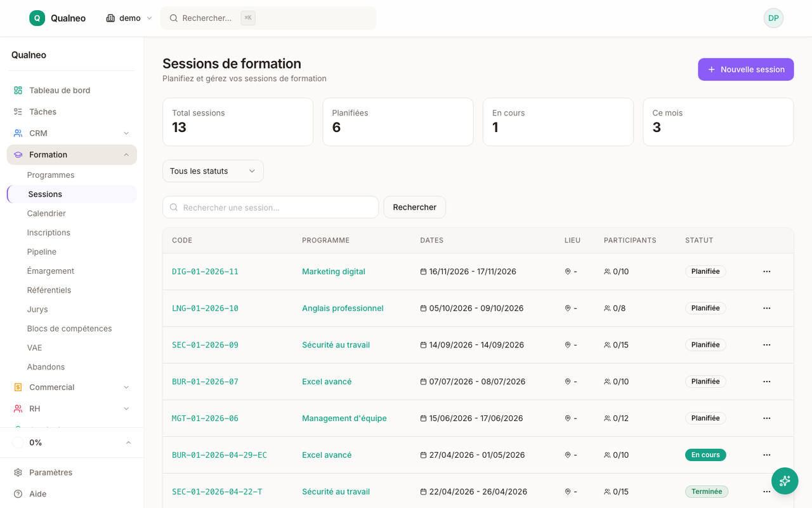The height and width of the screenshot is (508, 812).
Task: Click calendar icon beside 16/11/2026 dates
Action: (x=424, y=272)
